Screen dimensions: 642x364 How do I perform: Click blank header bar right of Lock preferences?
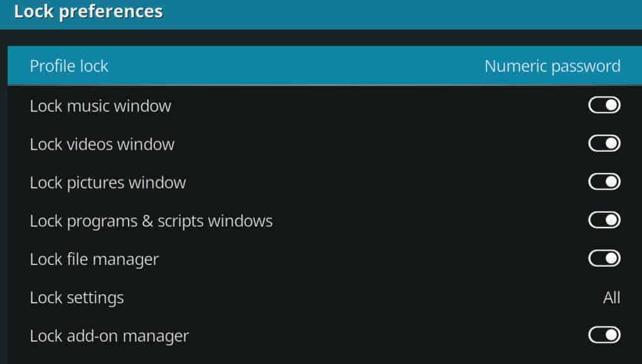tap(401, 13)
